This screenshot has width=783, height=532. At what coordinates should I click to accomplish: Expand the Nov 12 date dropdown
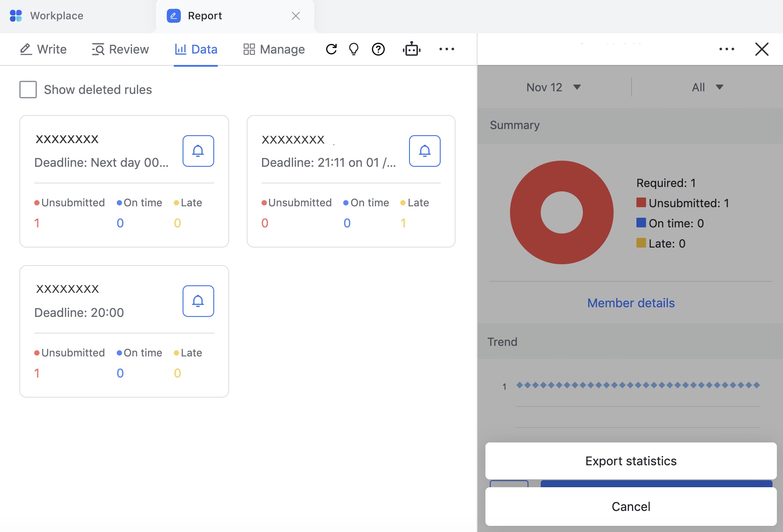pos(553,87)
